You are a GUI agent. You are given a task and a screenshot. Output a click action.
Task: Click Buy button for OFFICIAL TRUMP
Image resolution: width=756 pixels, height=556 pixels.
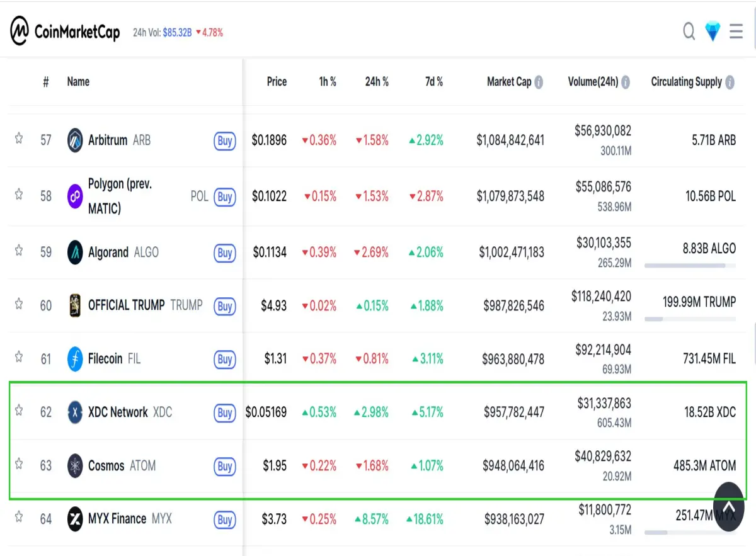tap(225, 306)
